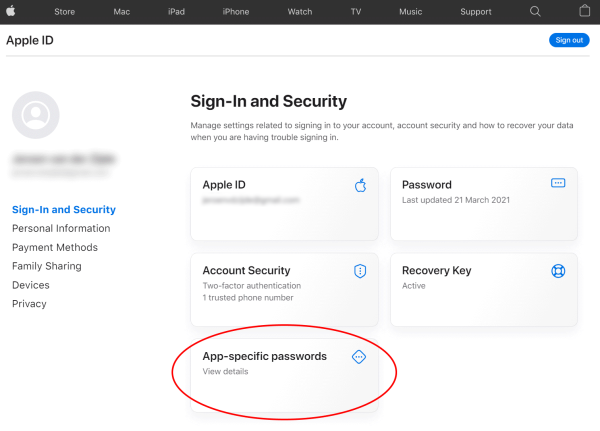This screenshot has width=600, height=431.
Task: Open Payment Methods in sidebar
Action: click(55, 248)
